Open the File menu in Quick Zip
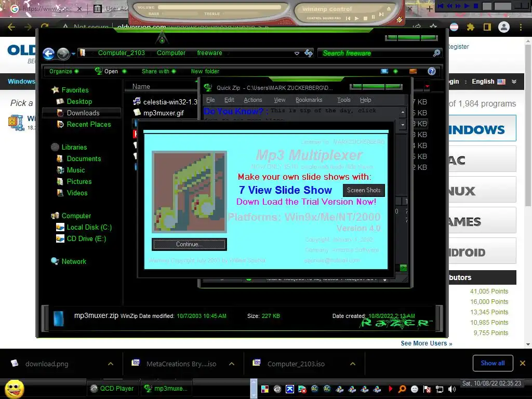This screenshot has height=399, width=532. pyautogui.click(x=210, y=100)
